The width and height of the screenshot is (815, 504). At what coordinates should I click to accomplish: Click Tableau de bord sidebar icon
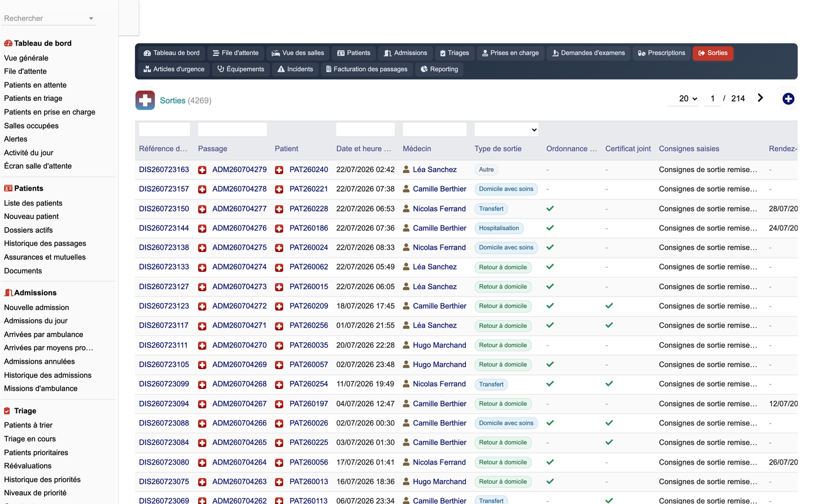point(8,43)
